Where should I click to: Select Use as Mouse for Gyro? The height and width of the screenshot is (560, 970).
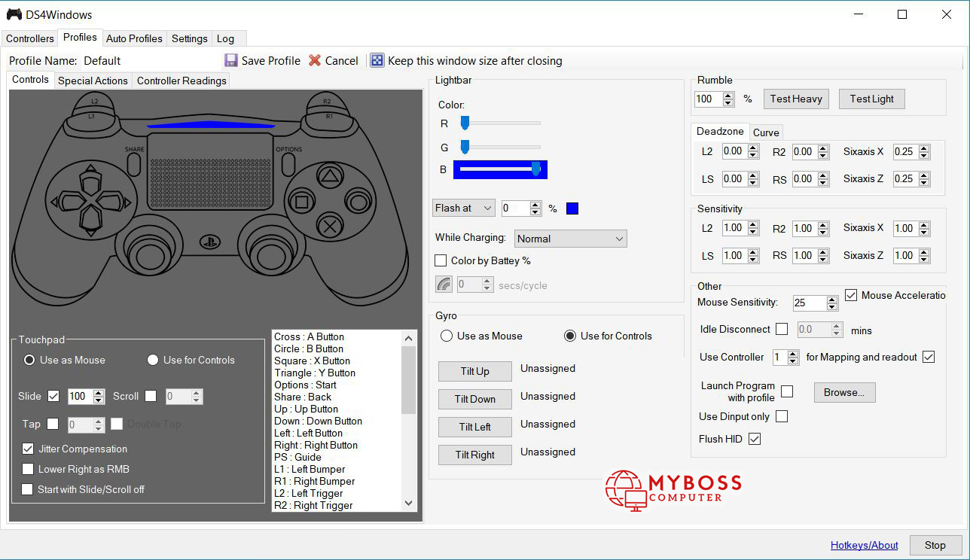(446, 336)
